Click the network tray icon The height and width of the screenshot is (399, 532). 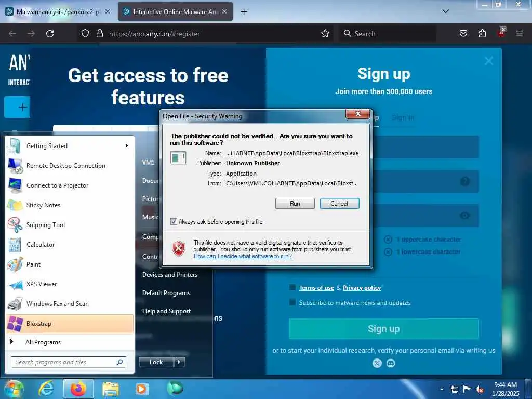coord(455,390)
